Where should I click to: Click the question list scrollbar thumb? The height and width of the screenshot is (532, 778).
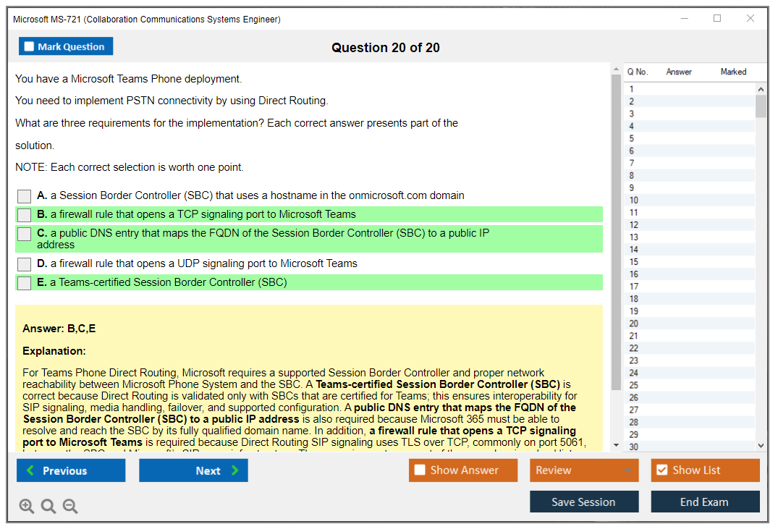pos(761,106)
